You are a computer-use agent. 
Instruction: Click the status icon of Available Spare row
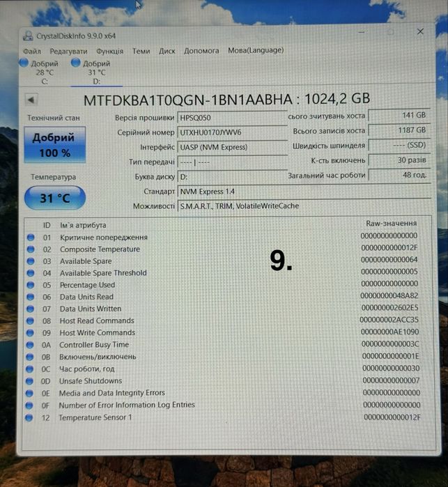(31, 261)
